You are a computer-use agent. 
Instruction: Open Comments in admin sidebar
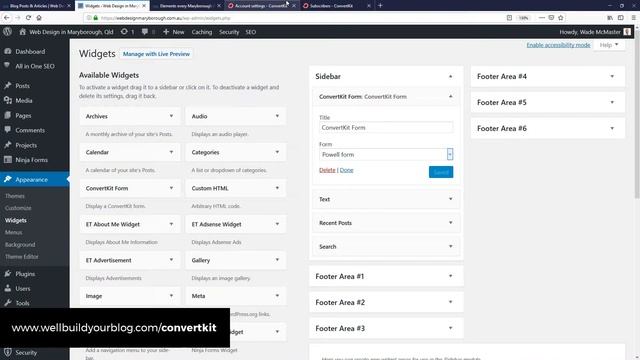(30, 130)
